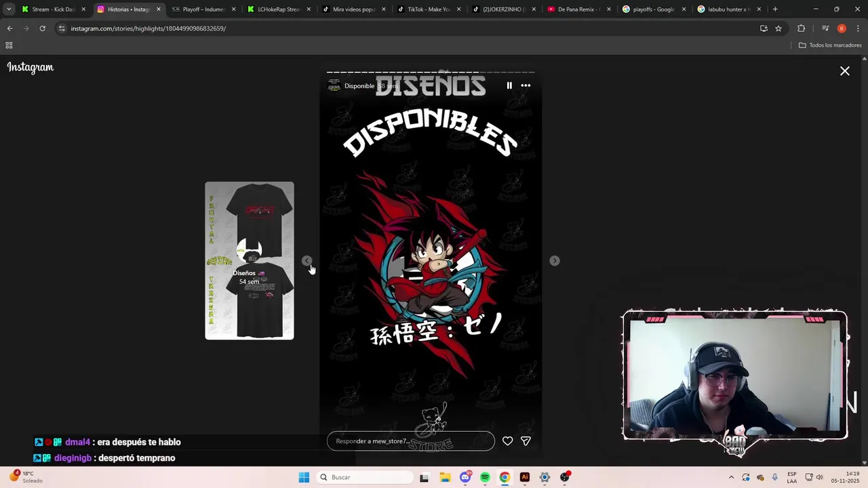Open the media control icon
The image size is (868, 488).
coord(825,28)
